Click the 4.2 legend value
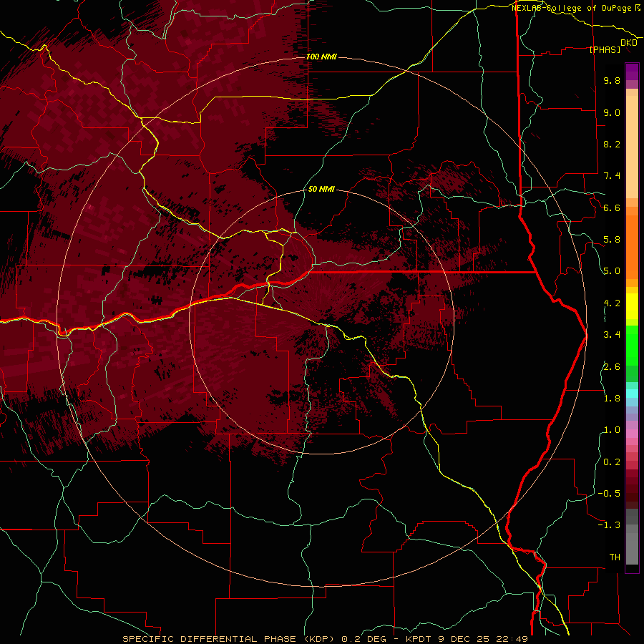The image size is (644, 644). pyautogui.click(x=612, y=303)
